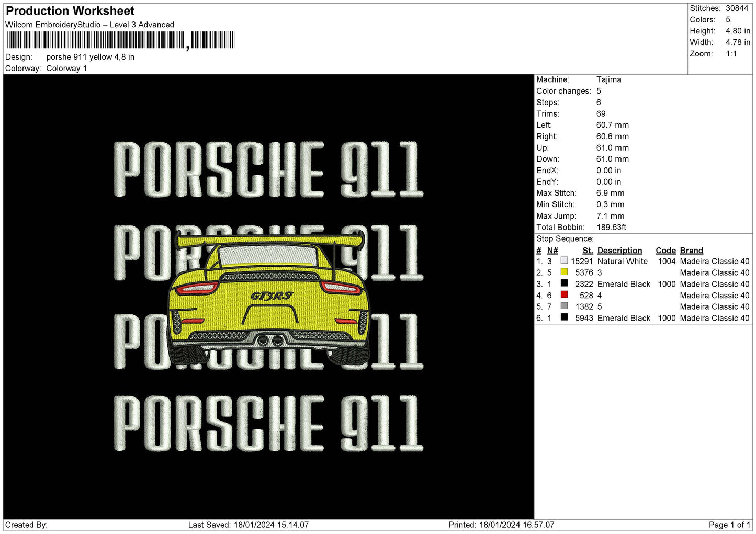The height and width of the screenshot is (534, 756).
Task: Click design name 'porshe 911 yellow 4,8 in'
Action: [x=91, y=57]
